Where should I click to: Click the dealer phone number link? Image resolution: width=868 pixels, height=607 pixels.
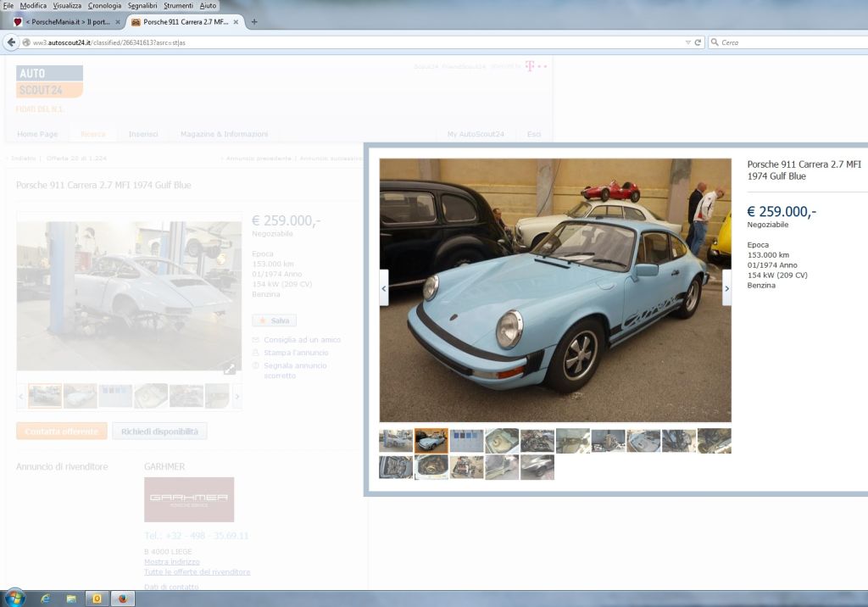tap(197, 536)
